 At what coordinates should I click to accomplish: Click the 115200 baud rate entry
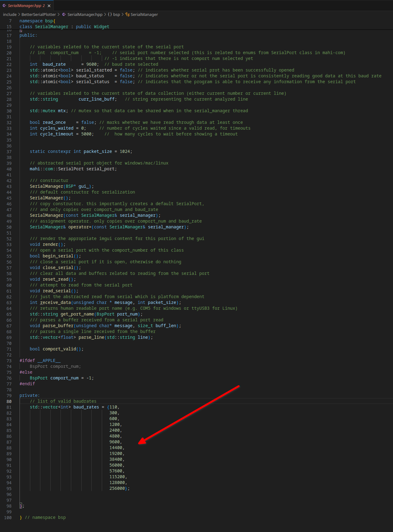pyautogui.click(x=117, y=477)
